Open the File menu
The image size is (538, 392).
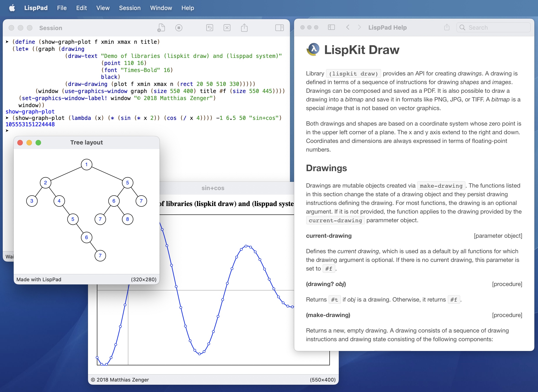point(62,8)
